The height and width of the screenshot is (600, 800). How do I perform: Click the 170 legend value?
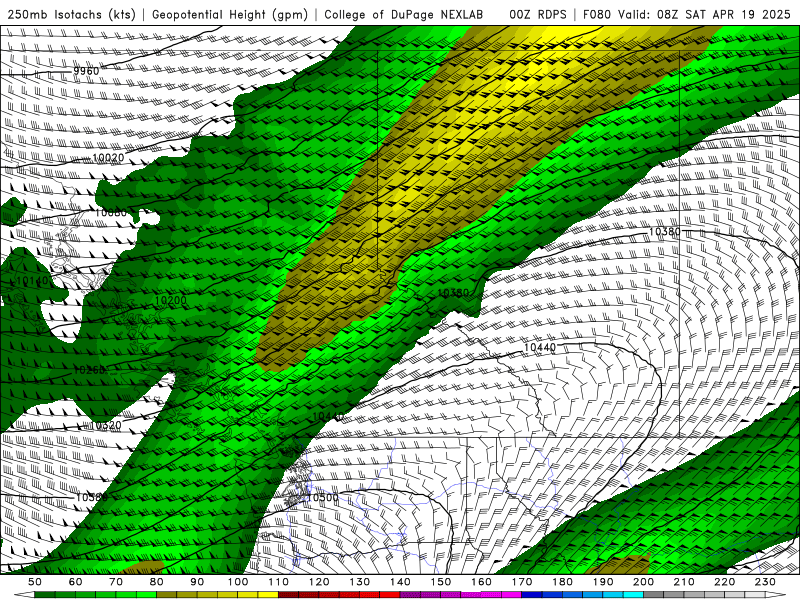point(522,582)
